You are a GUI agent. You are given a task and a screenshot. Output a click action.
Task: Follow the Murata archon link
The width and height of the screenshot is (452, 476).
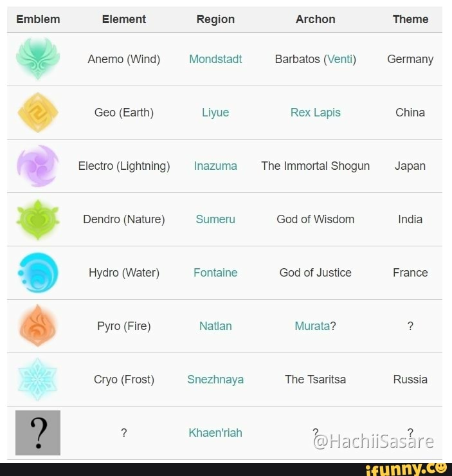point(312,326)
